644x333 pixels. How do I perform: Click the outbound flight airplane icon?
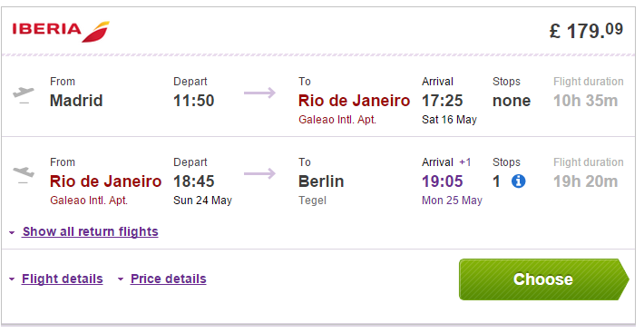click(24, 95)
